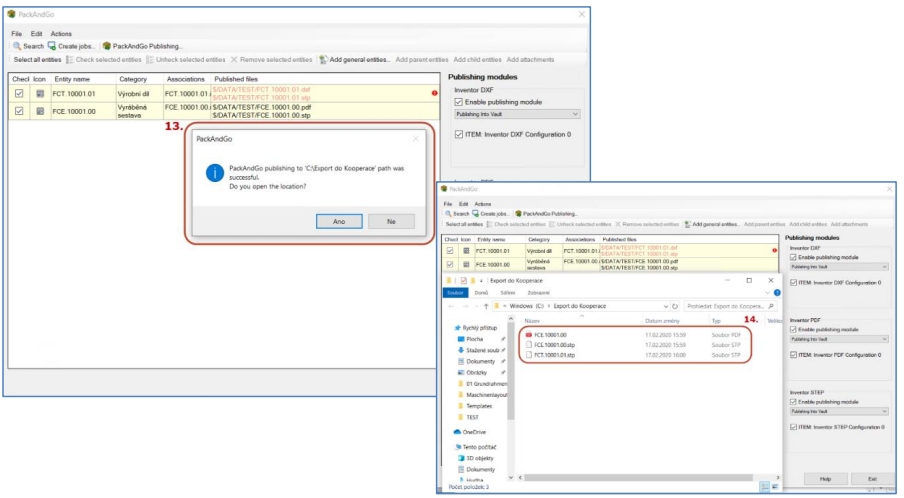Expand the Inventor STEP Publishing into Vault dropdown
This screenshot has width=904, height=498.
tap(838, 410)
